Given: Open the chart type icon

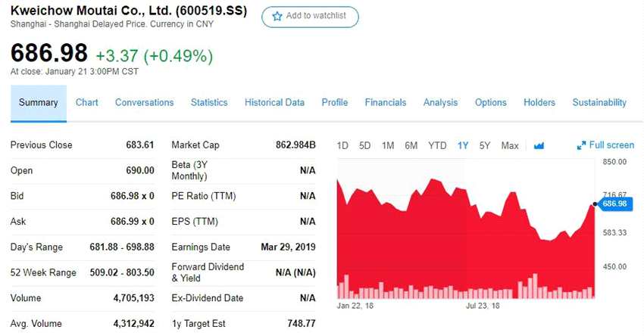Looking at the screenshot, I should point(539,145).
